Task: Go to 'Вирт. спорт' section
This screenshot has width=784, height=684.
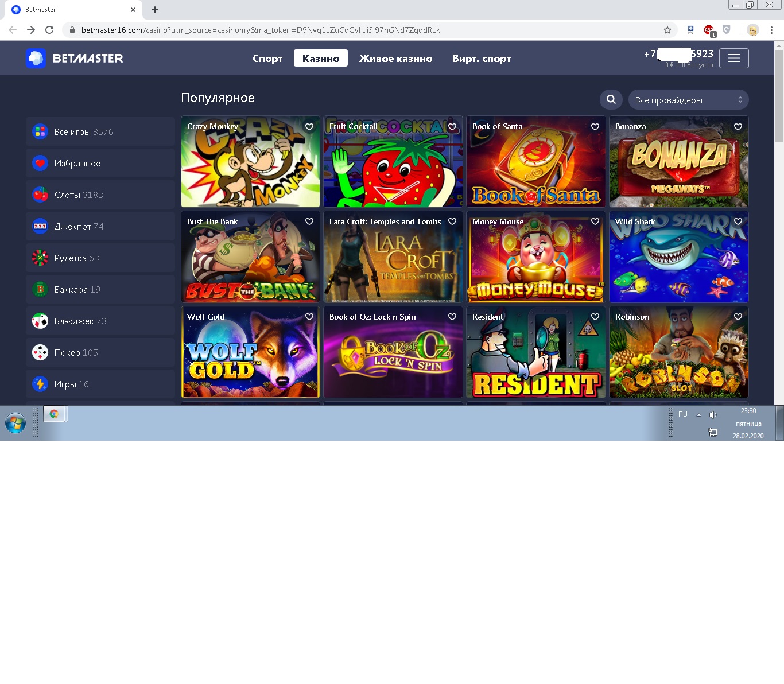Action: pos(482,58)
